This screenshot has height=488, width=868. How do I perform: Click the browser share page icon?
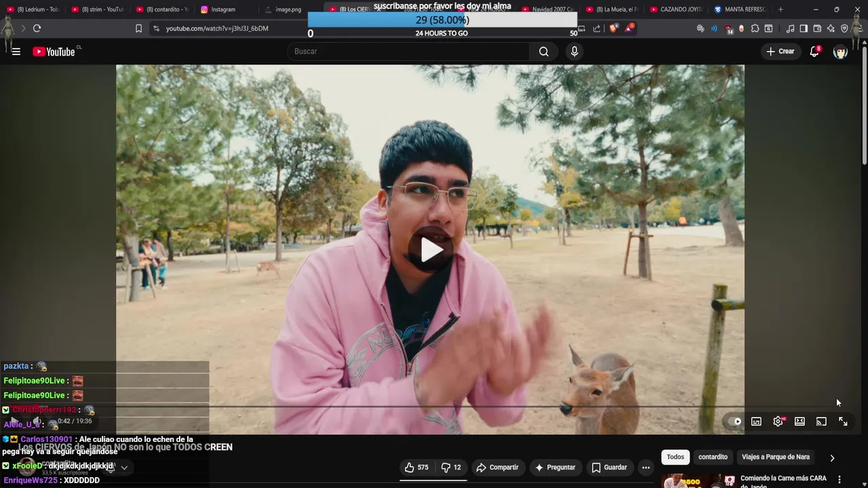[x=597, y=28]
